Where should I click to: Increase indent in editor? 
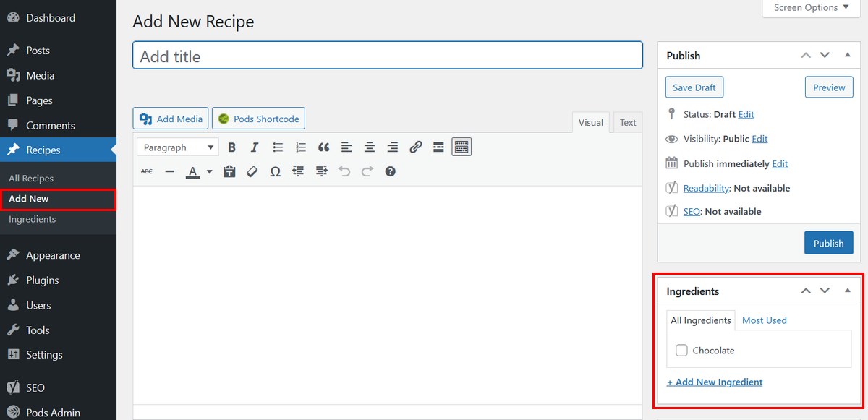click(321, 171)
